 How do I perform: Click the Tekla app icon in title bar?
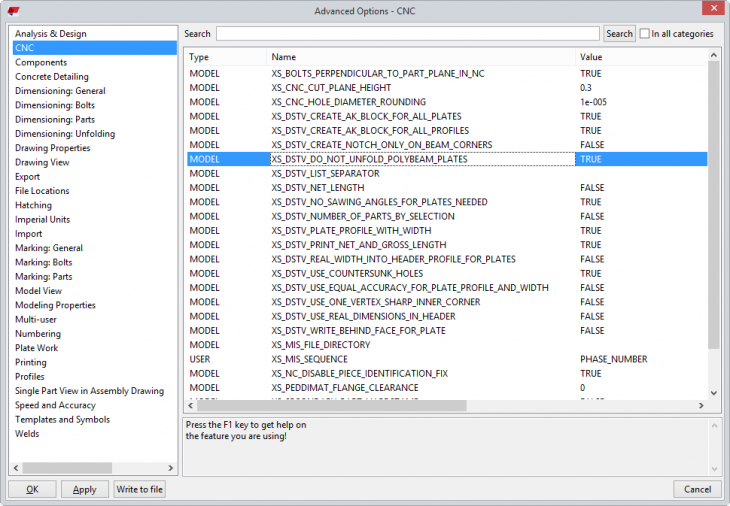[x=14, y=11]
